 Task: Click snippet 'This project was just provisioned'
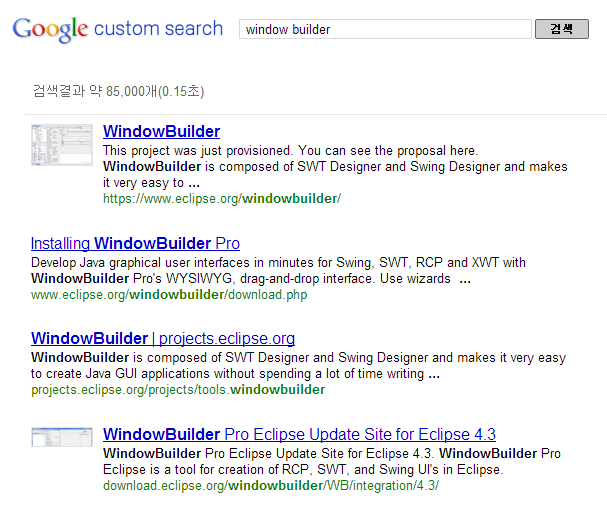(x=197, y=151)
